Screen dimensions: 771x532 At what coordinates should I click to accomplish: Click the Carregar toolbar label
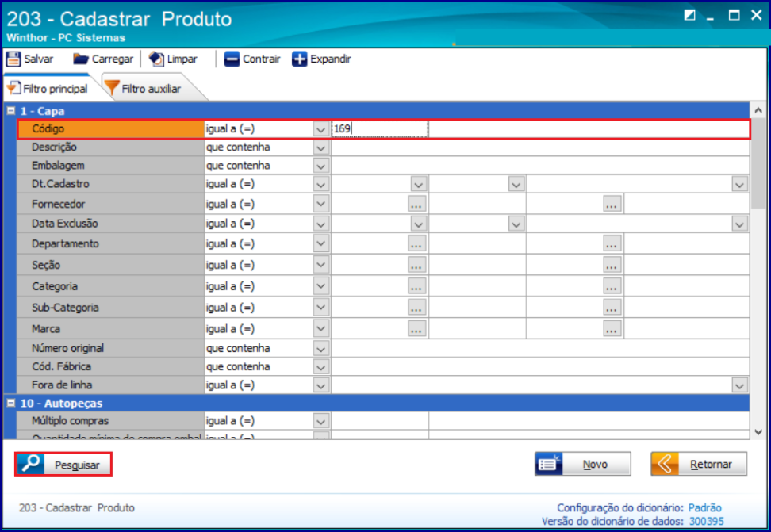(x=113, y=59)
